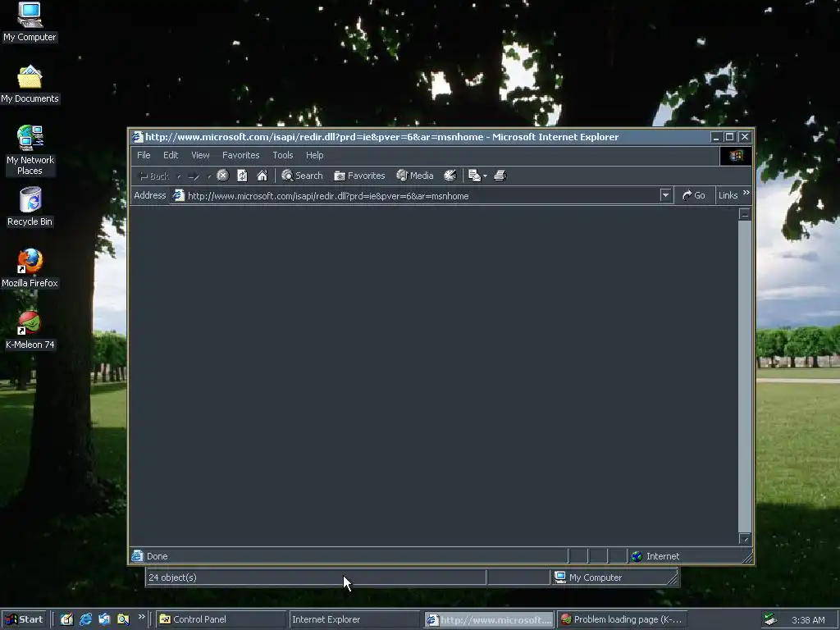
Task: Open the File menu
Action: pyautogui.click(x=144, y=155)
